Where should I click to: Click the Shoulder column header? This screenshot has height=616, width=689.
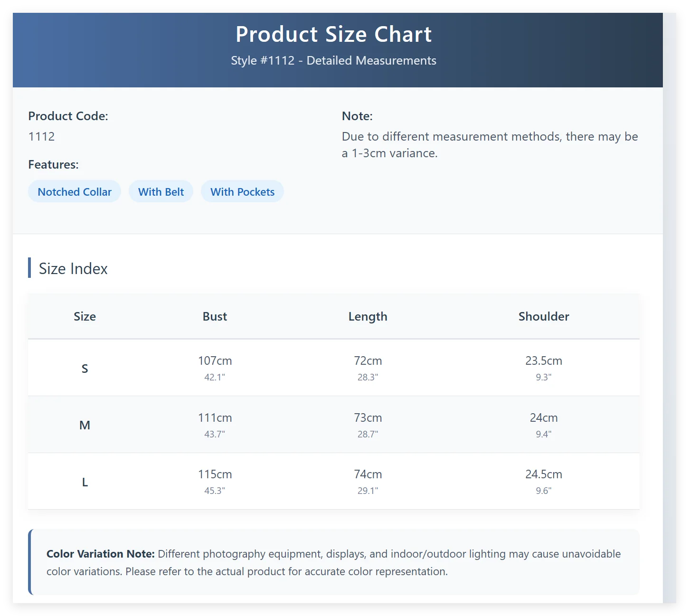[544, 316]
